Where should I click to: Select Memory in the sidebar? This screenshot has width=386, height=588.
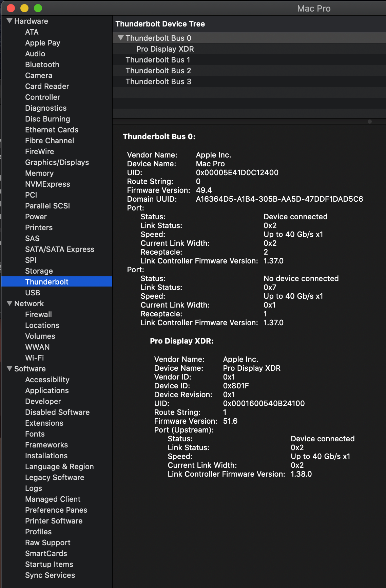(39, 173)
